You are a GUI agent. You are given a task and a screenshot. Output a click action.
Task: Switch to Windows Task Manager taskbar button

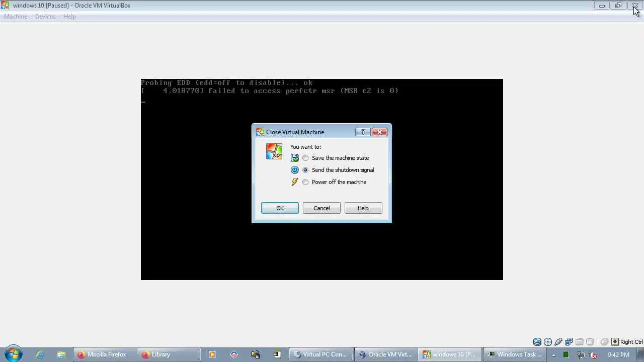(x=514, y=354)
